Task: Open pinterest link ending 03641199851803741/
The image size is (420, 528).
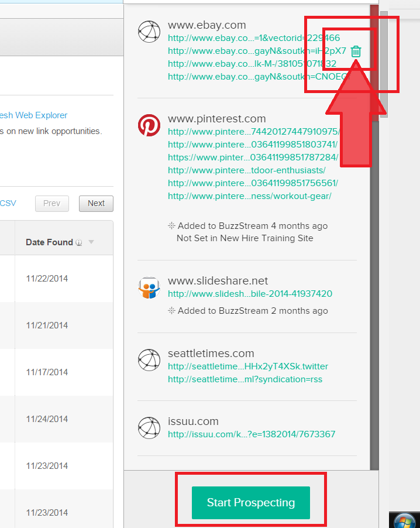Action: tap(253, 144)
